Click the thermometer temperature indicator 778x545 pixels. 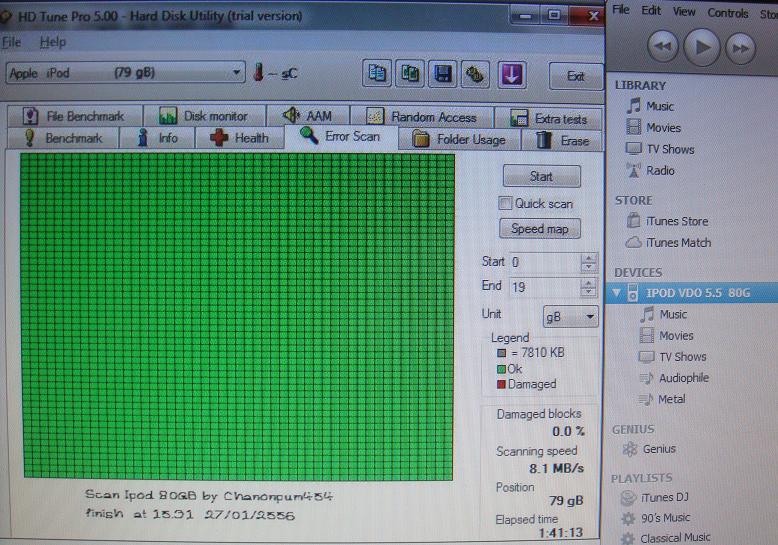[x=259, y=73]
